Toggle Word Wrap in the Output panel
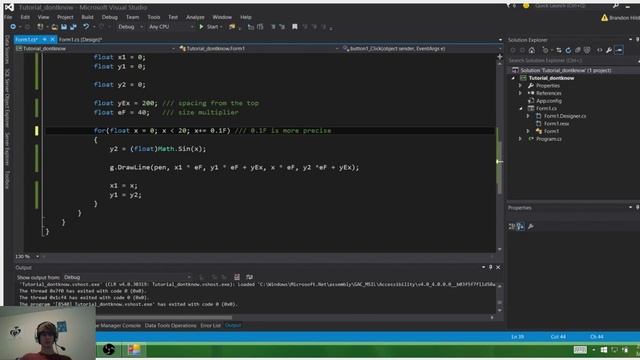640x360 pixels. coord(249,277)
